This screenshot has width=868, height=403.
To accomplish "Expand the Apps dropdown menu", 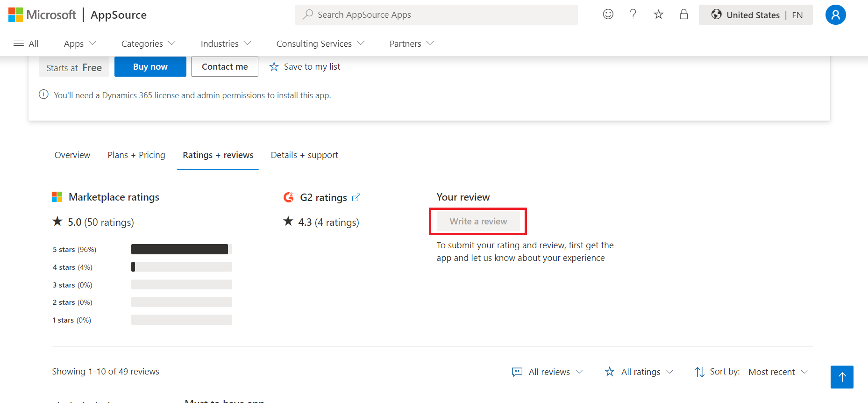I will (80, 43).
